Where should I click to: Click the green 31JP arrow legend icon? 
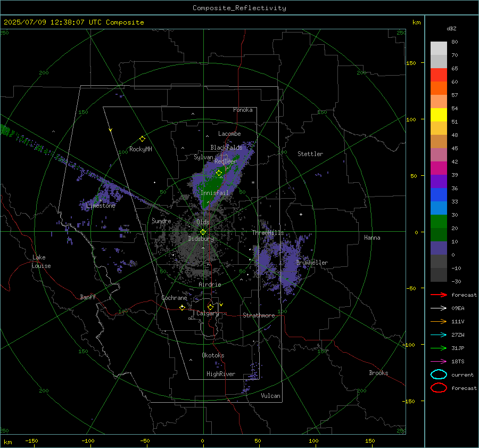click(x=439, y=348)
